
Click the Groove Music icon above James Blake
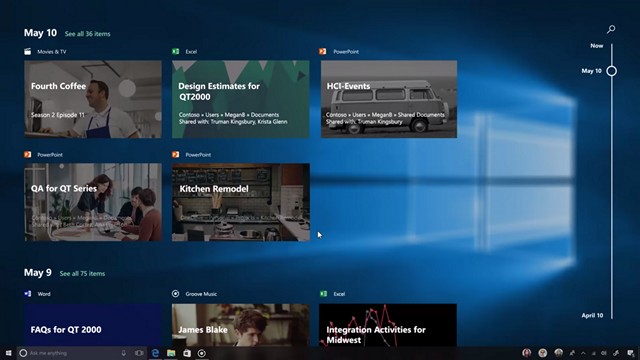[176, 293]
